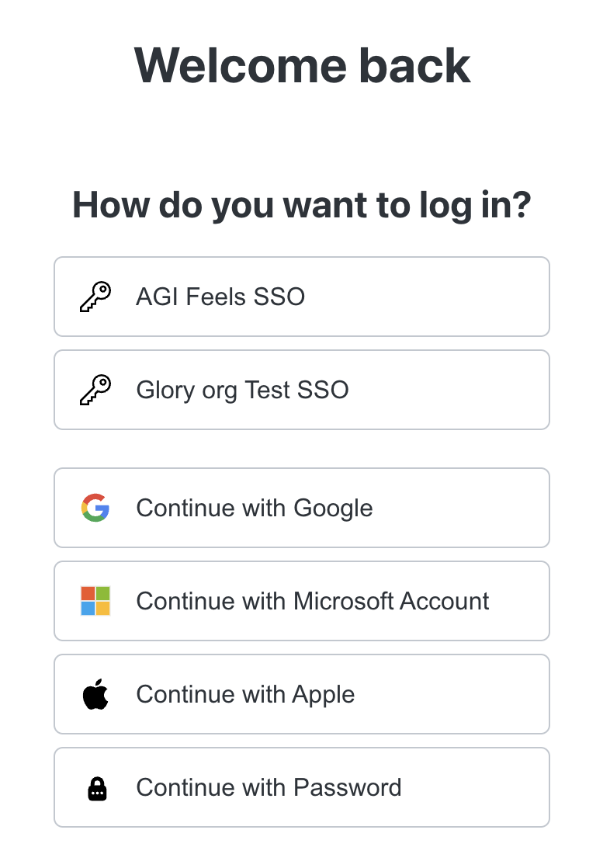610x868 pixels.
Task: Select the first SSO login option
Action: (x=301, y=296)
